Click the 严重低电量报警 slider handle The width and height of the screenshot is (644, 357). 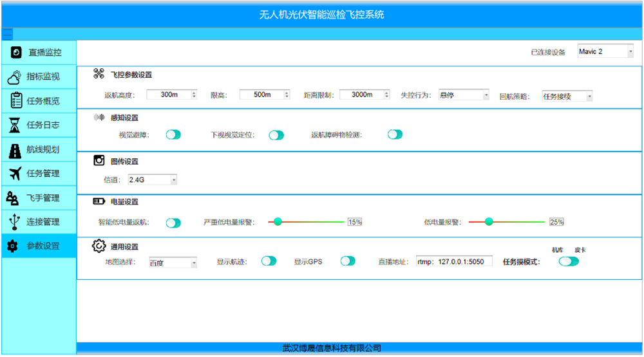(x=278, y=221)
